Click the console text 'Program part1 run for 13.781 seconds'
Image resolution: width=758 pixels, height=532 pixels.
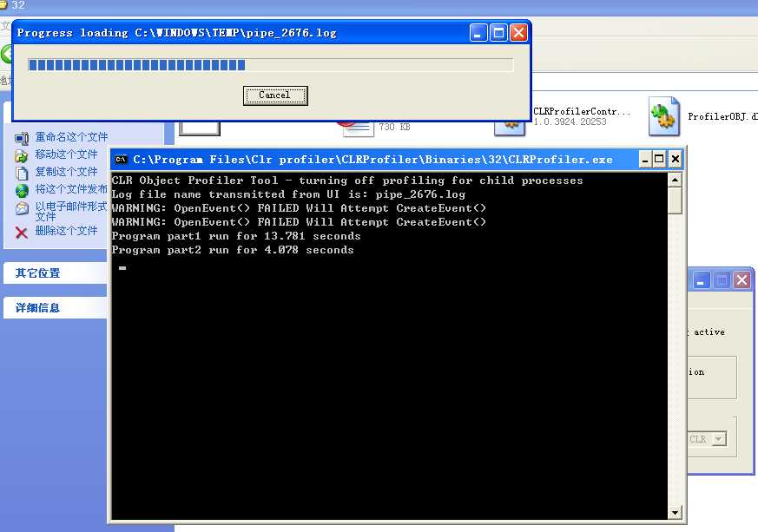236,236
